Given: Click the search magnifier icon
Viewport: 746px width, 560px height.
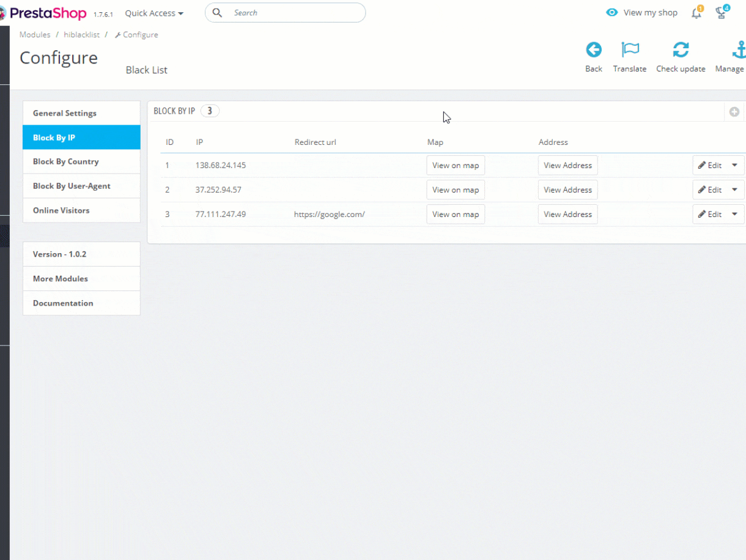Looking at the screenshot, I should pyautogui.click(x=217, y=13).
